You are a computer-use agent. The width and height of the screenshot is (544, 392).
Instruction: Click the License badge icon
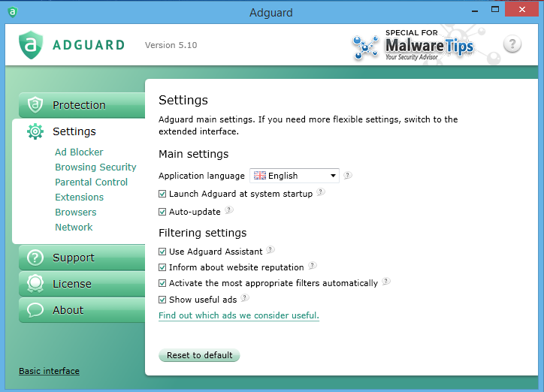coord(35,284)
